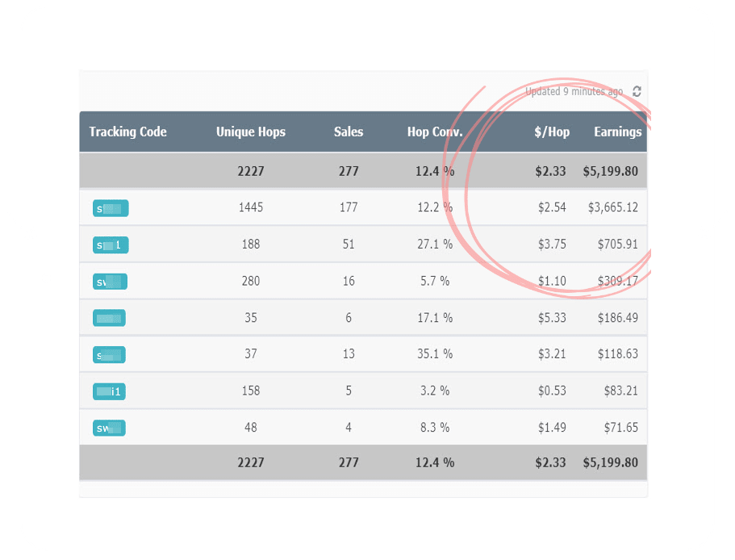Open the tracking code tag with 35 hops
The height and width of the screenshot is (560, 735).
pos(109,318)
